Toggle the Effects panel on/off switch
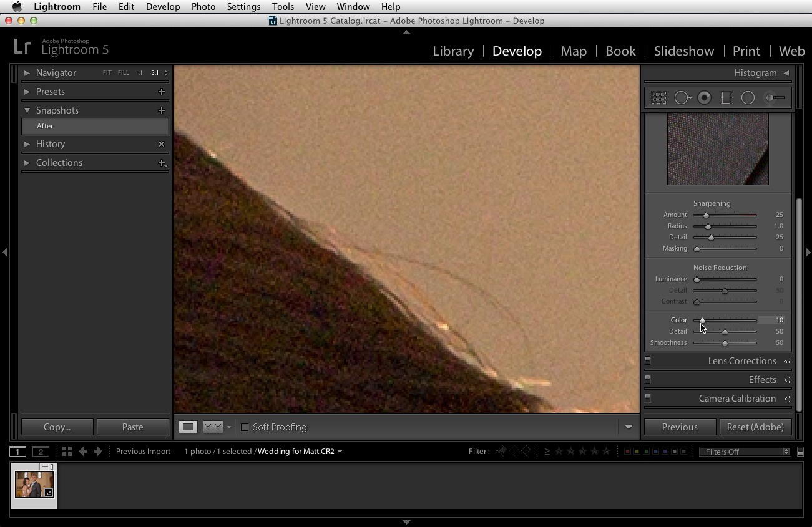This screenshot has height=527, width=812. tap(648, 379)
